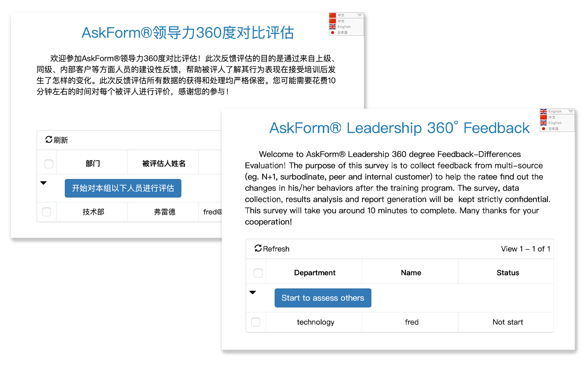Click the AskForm® Leadership 360° Feedback title
This screenshot has height=365, width=588.
(399, 128)
